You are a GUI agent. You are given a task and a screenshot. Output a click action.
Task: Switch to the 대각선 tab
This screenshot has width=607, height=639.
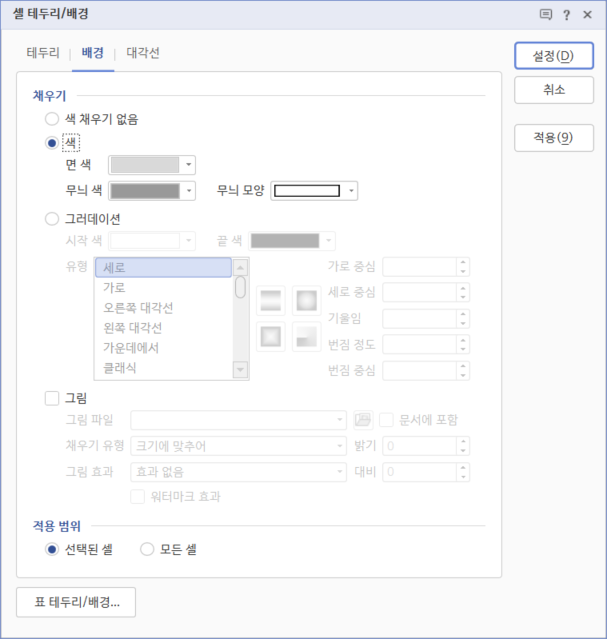[x=143, y=53]
